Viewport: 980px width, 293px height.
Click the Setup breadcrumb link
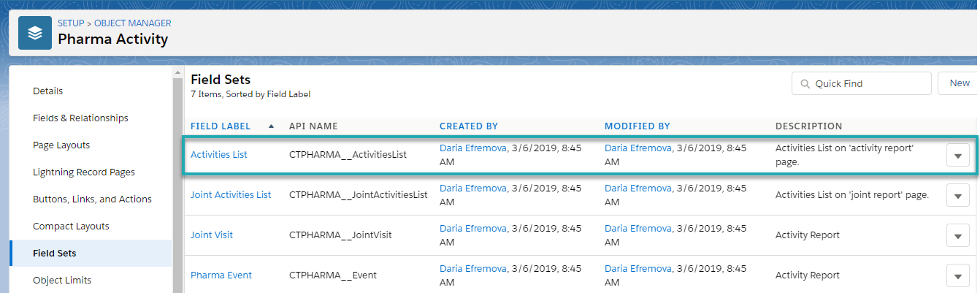pos(70,23)
